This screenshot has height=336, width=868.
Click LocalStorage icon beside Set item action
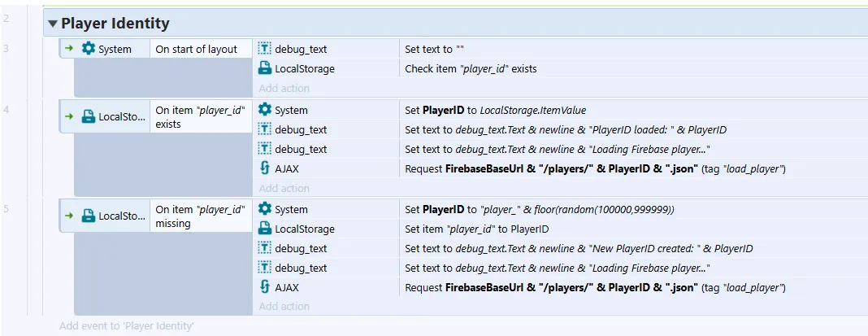tap(265, 229)
